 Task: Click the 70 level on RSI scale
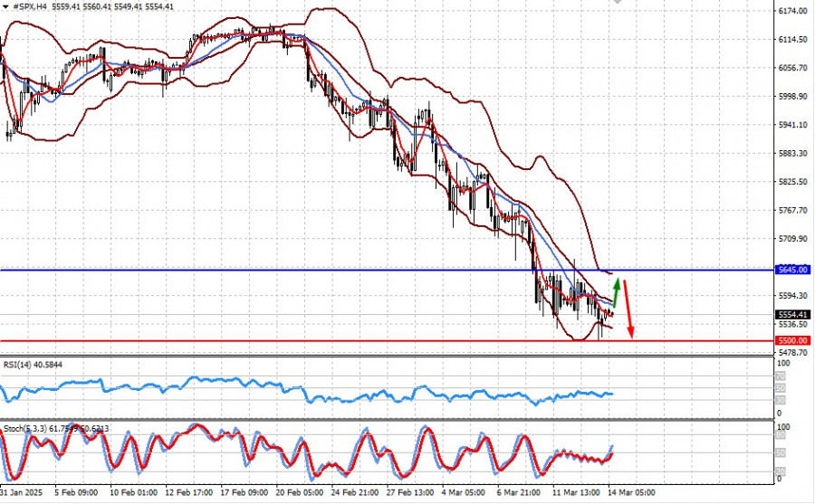click(x=781, y=376)
